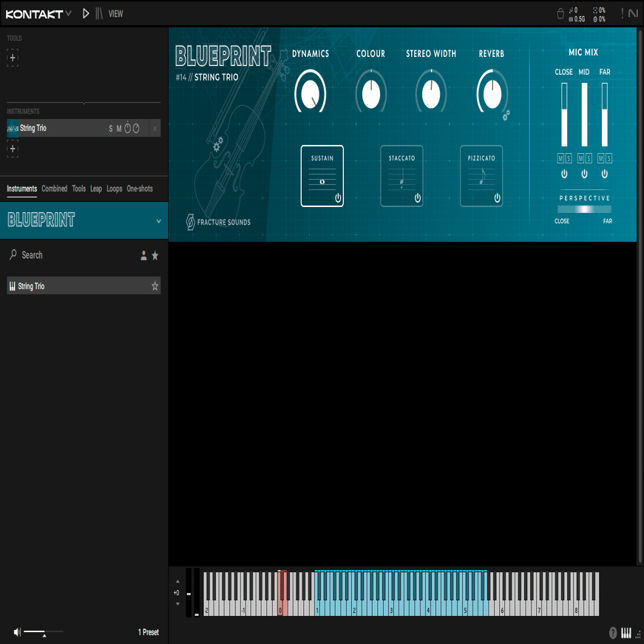Filter by user presets icon

(143, 256)
